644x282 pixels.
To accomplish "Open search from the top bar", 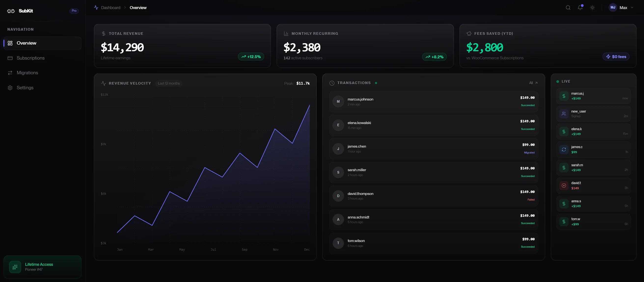I will click(568, 8).
